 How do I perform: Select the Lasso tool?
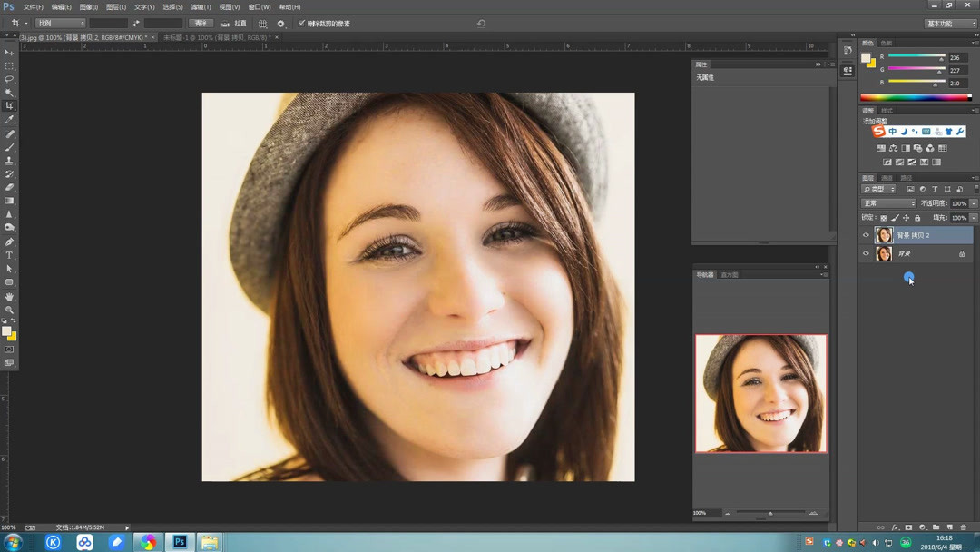[x=9, y=79]
